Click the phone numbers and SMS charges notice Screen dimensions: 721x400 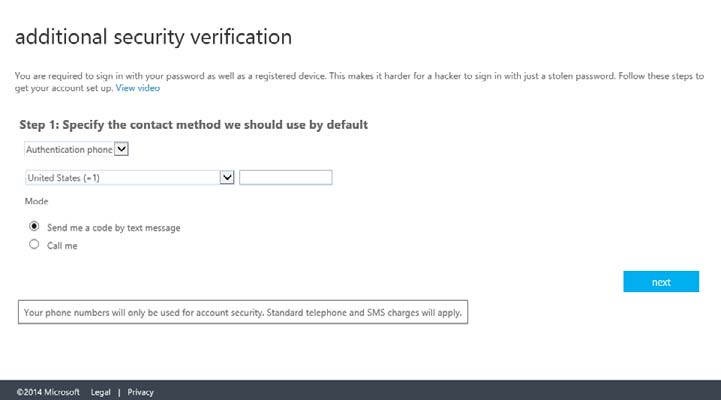(242, 312)
